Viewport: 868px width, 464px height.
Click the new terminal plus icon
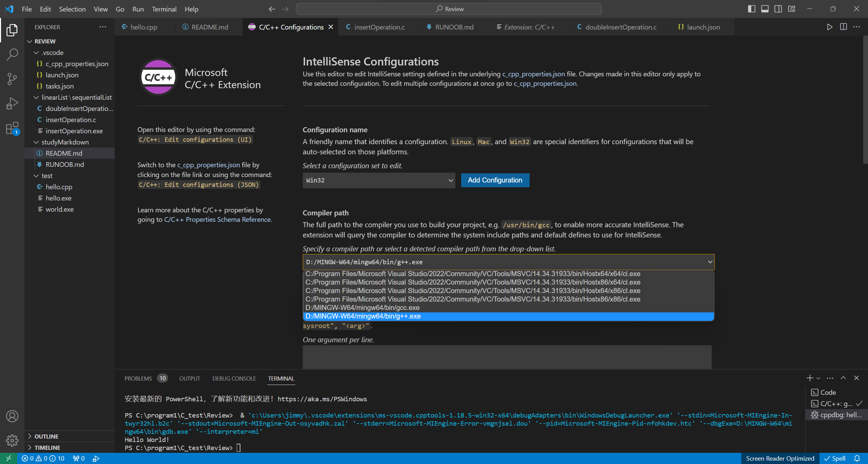click(810, 378)
